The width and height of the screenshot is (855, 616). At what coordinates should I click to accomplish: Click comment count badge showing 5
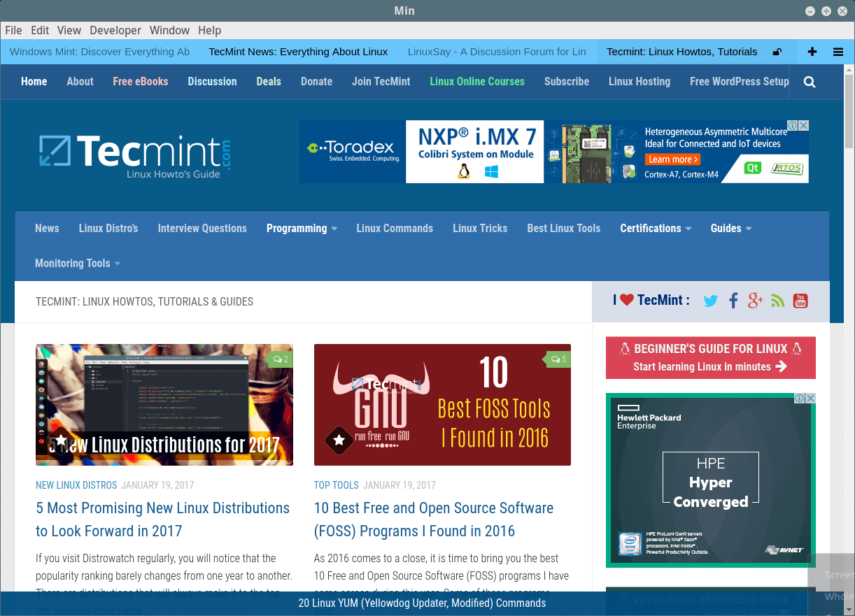tap(558, 359)
